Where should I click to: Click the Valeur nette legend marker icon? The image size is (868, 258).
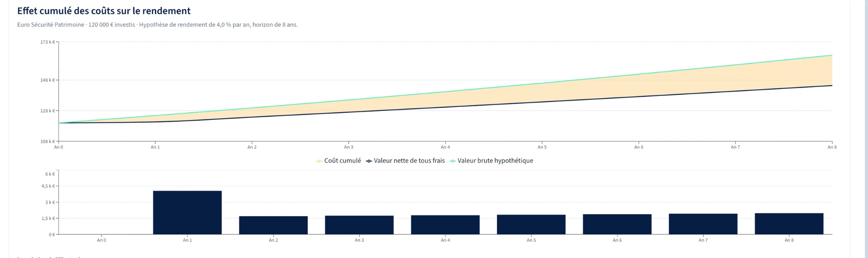369,161
